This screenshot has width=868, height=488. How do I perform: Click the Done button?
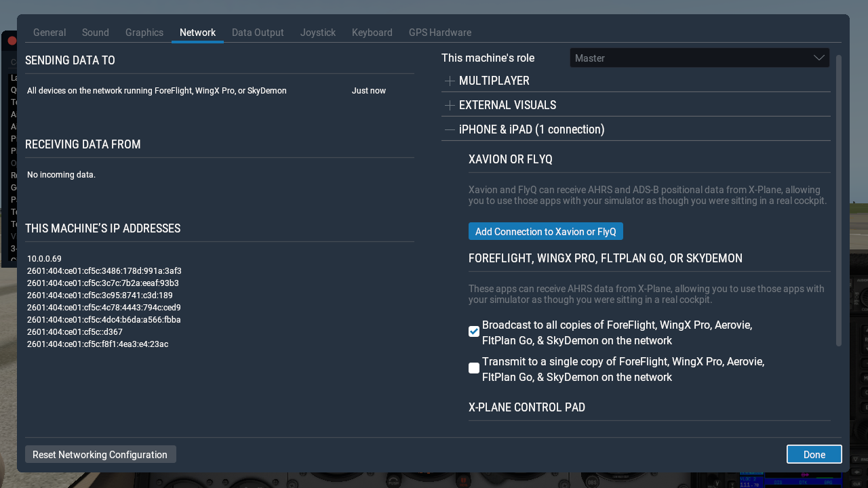[814, 455]
